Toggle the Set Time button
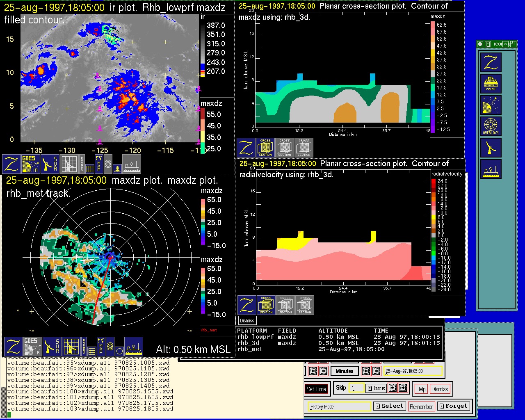 coord(316,389)
